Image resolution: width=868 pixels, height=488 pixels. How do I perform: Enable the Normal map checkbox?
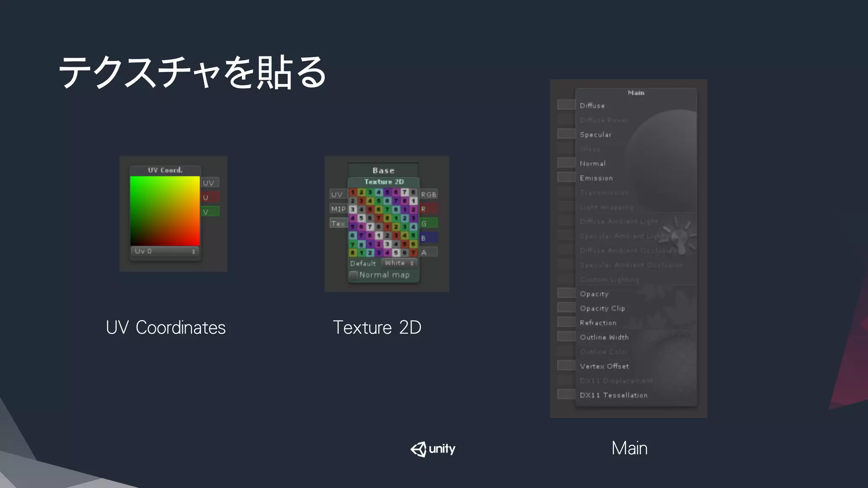(353, 275)
